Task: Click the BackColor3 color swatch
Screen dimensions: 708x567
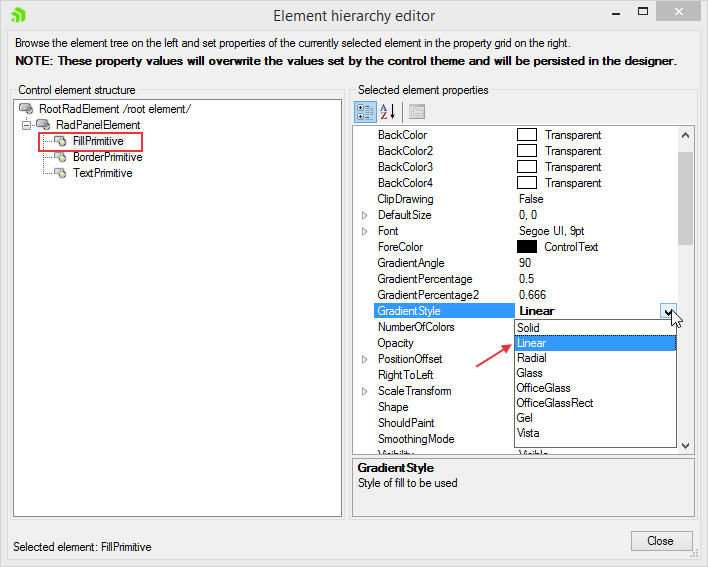Action: coord(526,167)
